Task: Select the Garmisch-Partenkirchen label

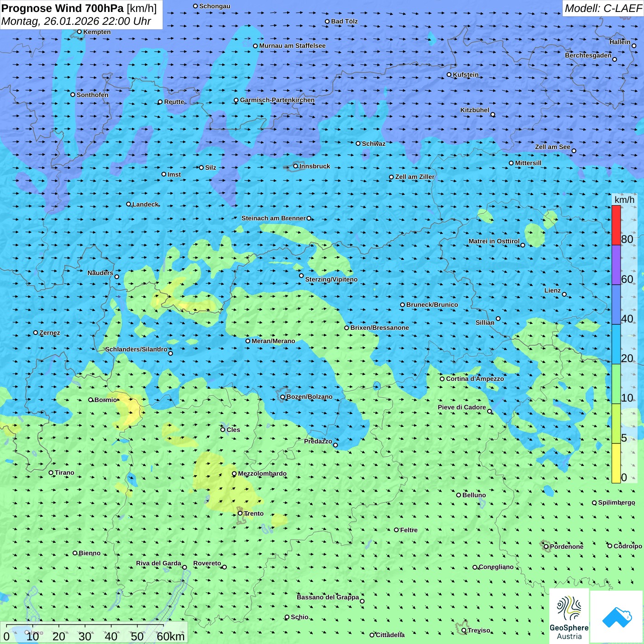Action: point(277,100)
